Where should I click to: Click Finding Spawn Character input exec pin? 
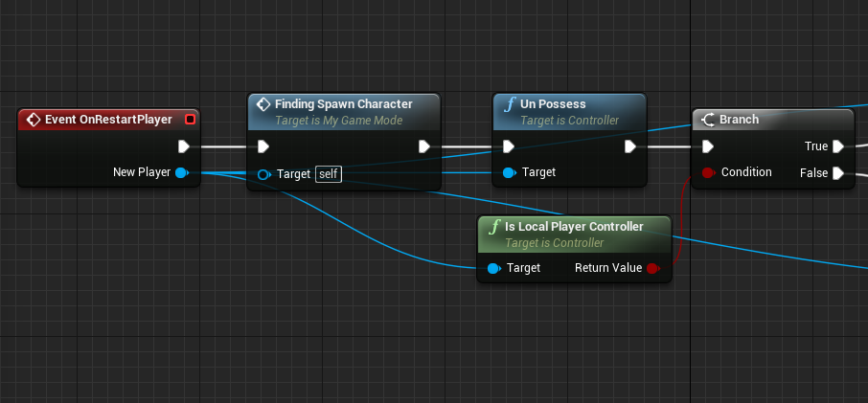tap(263, 146)
